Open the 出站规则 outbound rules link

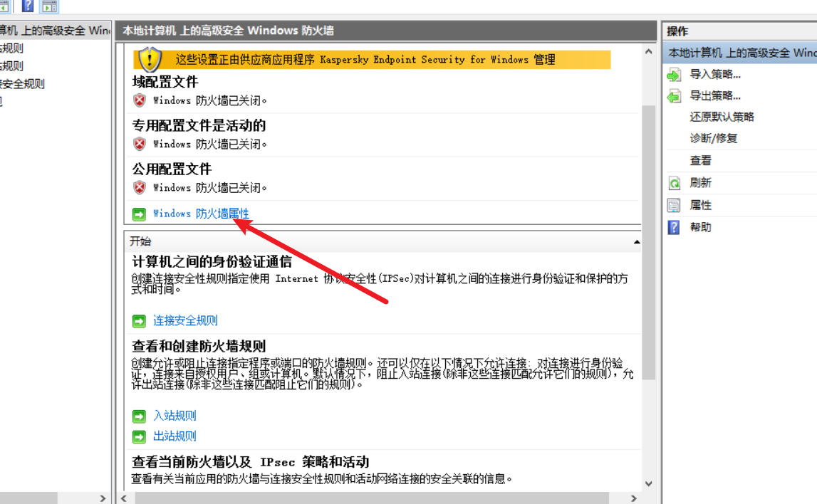tap(175, 436)
